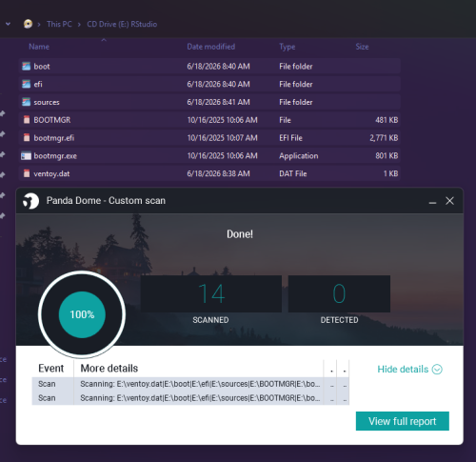Click the 0 DETECTED counter tile

point(339,293)
